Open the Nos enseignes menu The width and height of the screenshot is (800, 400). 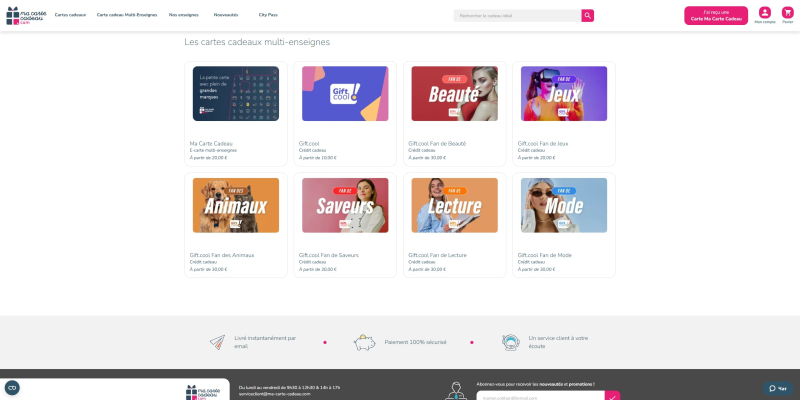click(184, 15)
